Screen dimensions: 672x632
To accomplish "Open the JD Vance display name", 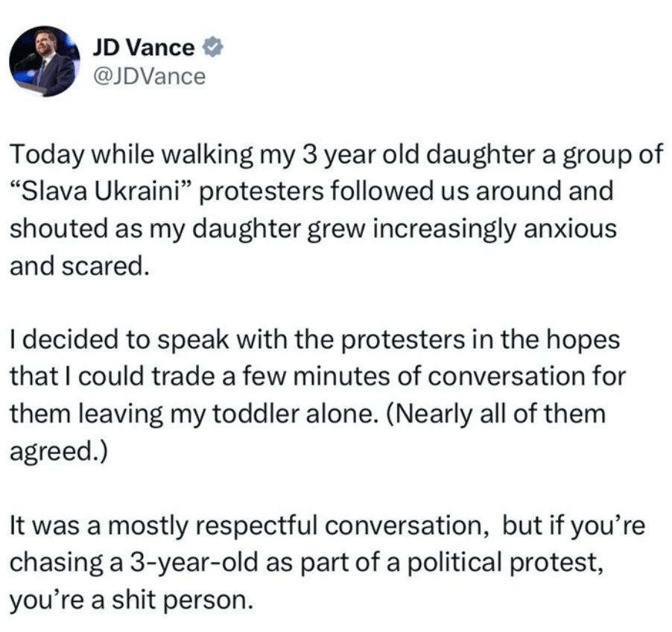I will (x=143, y=48).
